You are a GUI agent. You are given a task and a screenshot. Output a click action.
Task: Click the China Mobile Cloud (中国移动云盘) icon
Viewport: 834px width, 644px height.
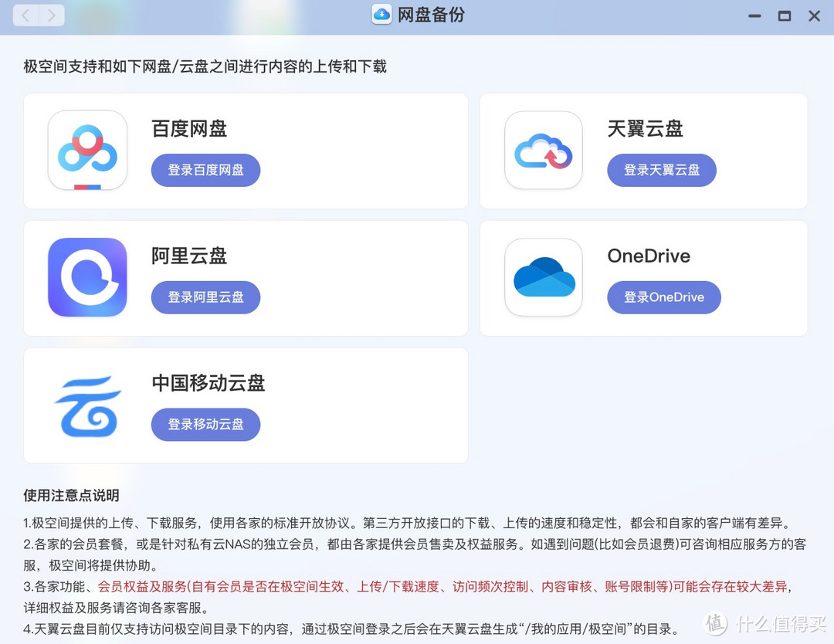click(x=87, y=405)
